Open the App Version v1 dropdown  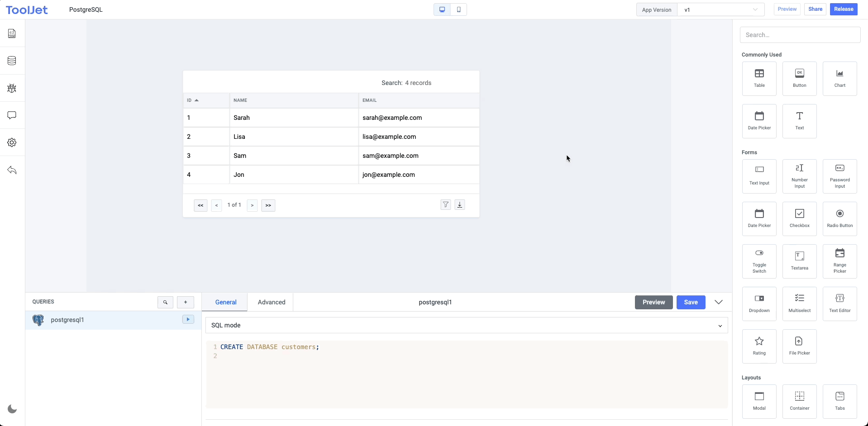[720, 9]
